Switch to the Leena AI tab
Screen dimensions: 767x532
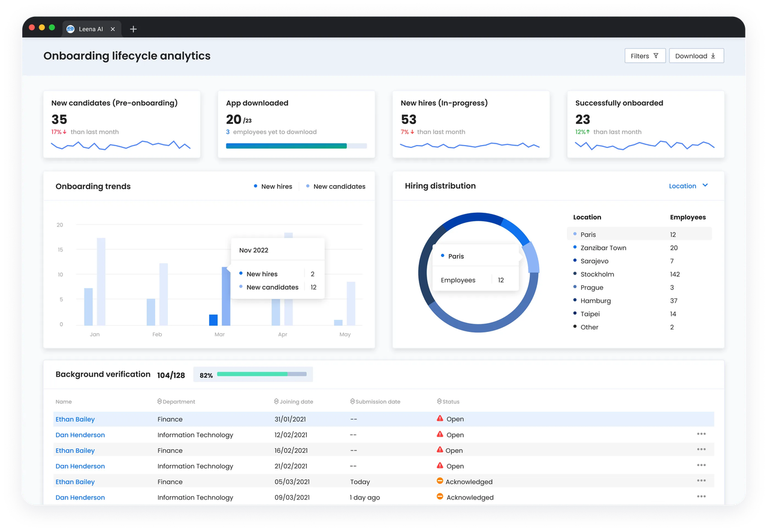tap(91, 29)
